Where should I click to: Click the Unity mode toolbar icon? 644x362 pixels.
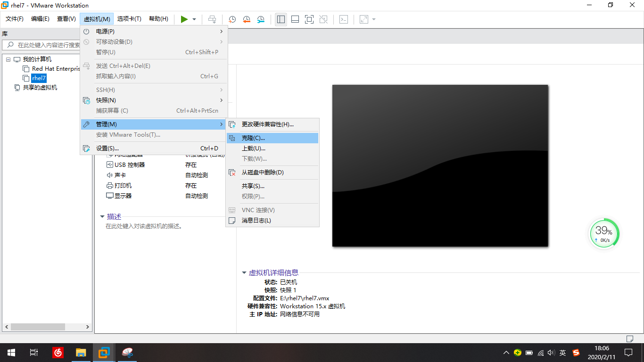tap(323, 19)
